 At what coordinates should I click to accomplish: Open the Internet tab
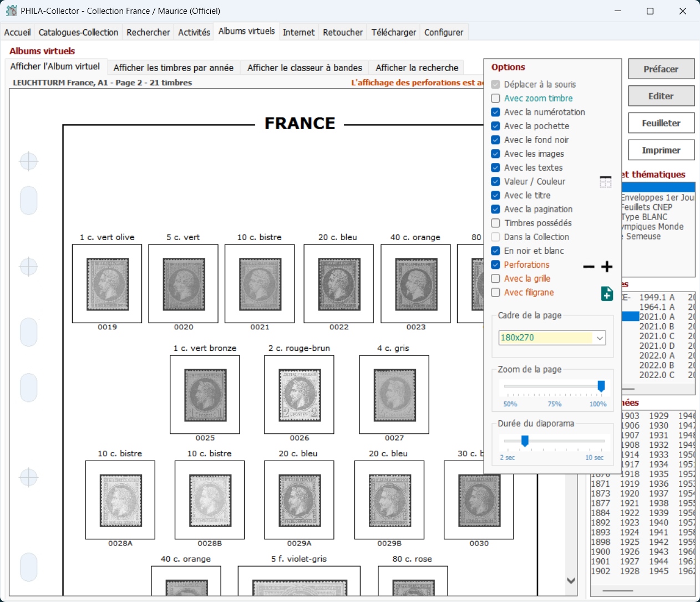[x=298, y=32]
